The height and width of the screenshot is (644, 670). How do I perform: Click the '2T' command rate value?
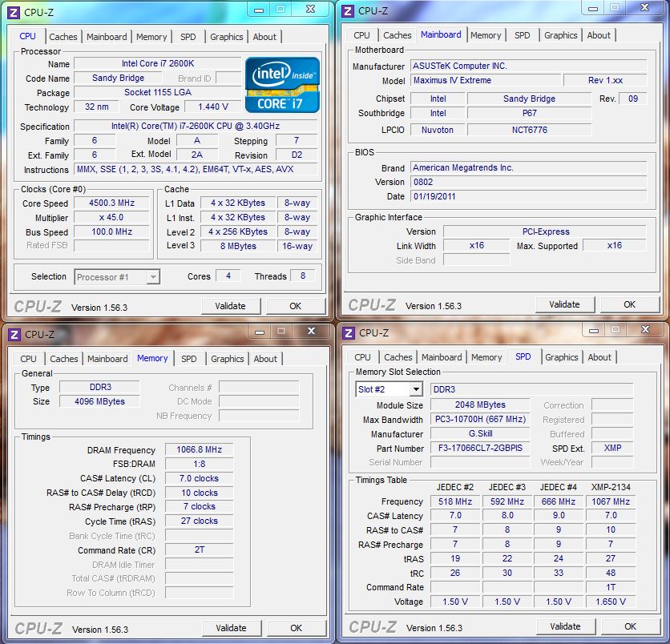(x=199, y=549)
